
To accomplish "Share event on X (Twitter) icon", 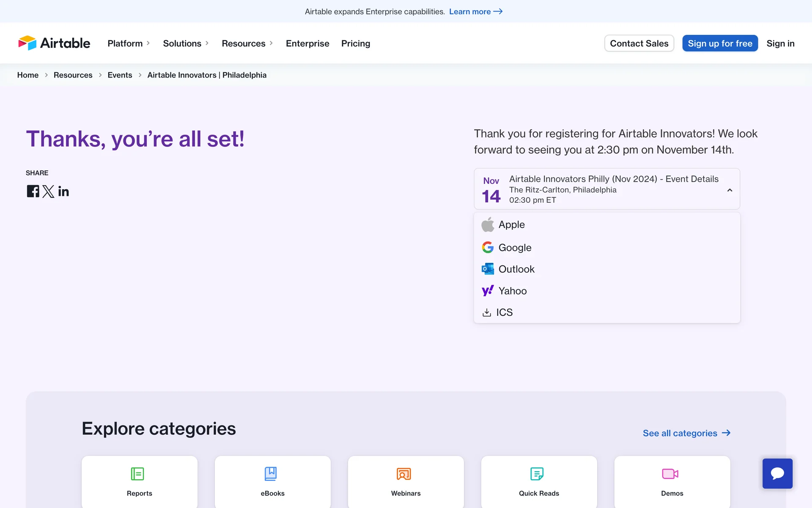I will click(x=48, y=191).
